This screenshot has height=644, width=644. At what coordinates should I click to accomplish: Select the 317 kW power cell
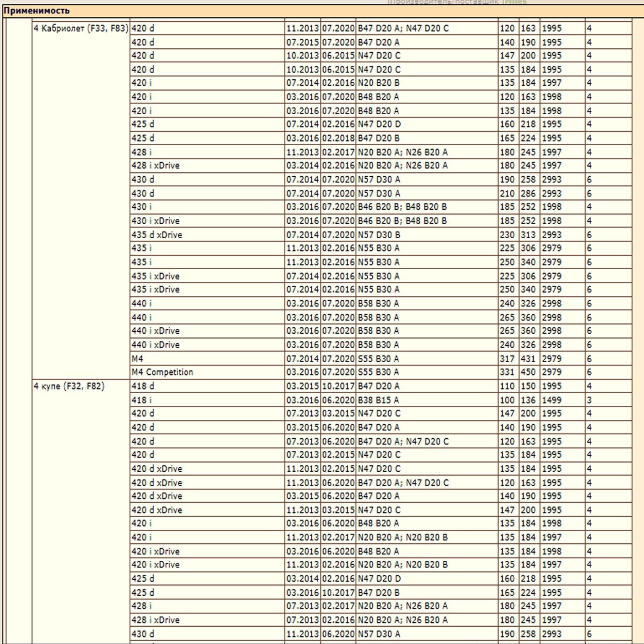click(x=507, y=359)
